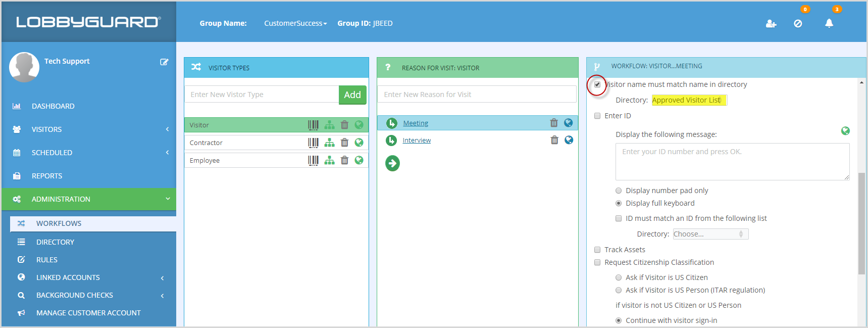This screenshot has width=868, height=328.
Task: Click the globe icon on Employee row
Action: coord(359,160)
